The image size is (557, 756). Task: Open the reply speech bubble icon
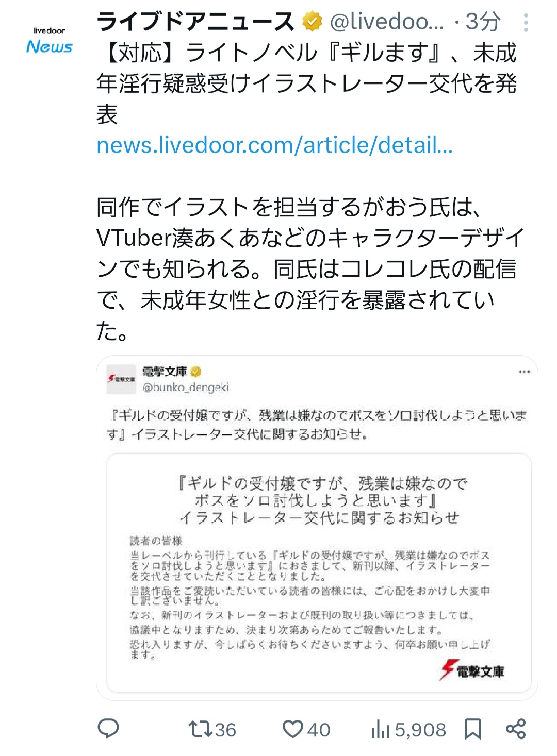(x=108, y=729)
